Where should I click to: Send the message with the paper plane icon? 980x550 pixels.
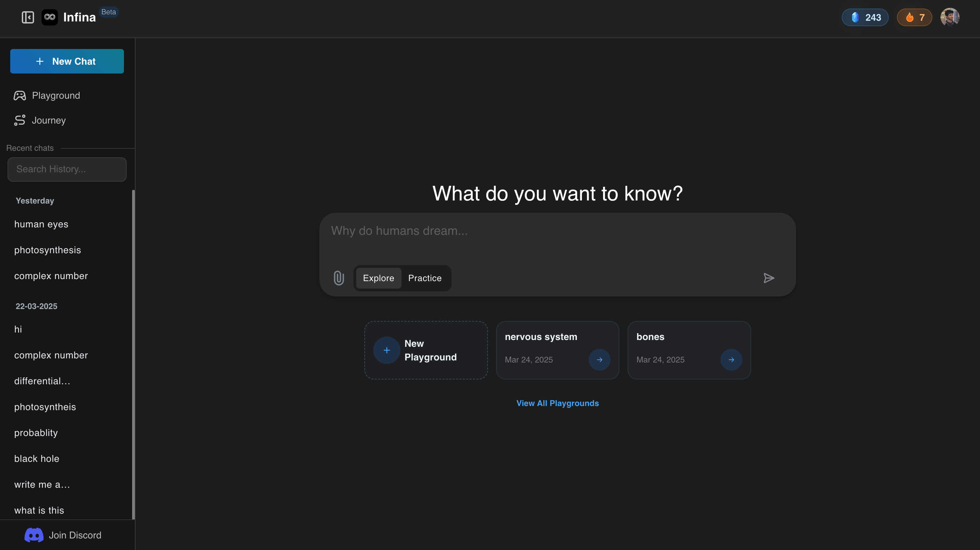point(769,278)
